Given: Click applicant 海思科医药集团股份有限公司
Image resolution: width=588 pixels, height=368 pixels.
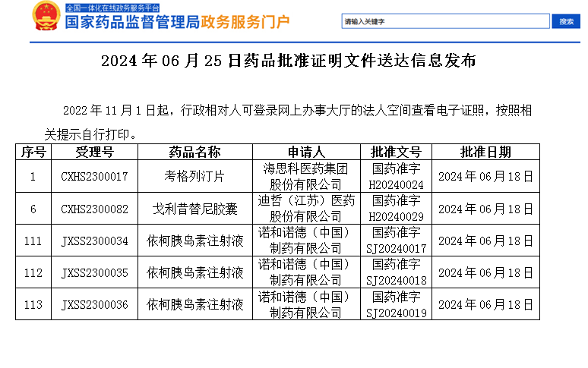Looking at the screenshot, I should coord(306,176).
